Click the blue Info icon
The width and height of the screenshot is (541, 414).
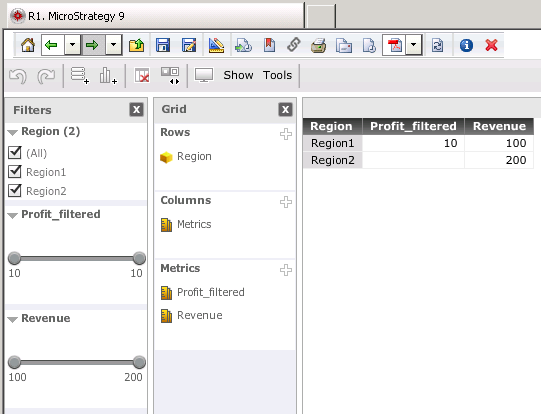coord(466,45)
